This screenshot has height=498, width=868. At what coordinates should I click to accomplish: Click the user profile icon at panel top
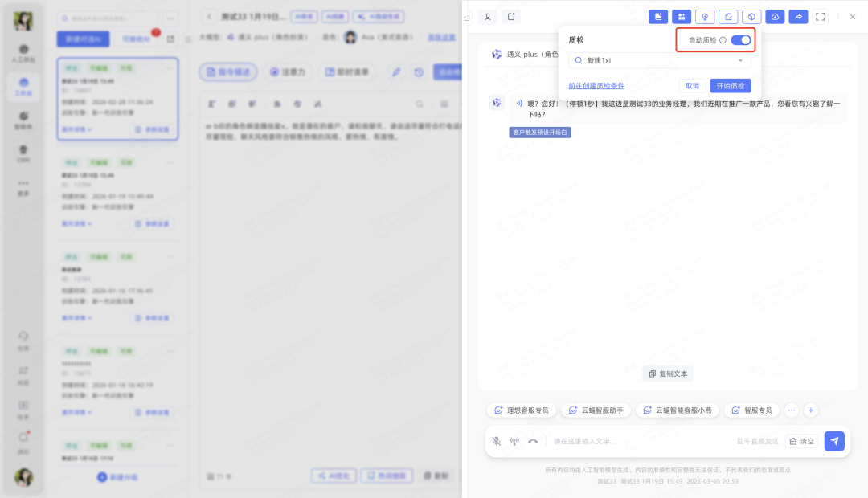pyautogui.click(x=487, y=17)
